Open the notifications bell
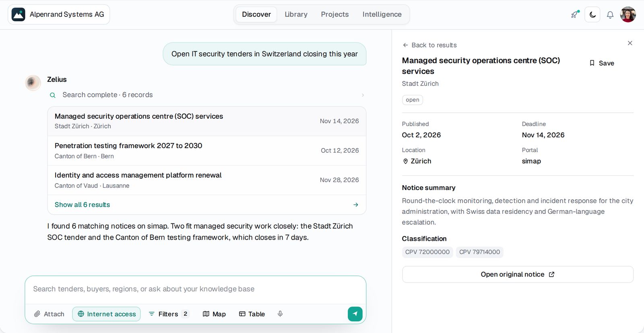The height and width of the screenshot is (333, 644). (610, 15)
